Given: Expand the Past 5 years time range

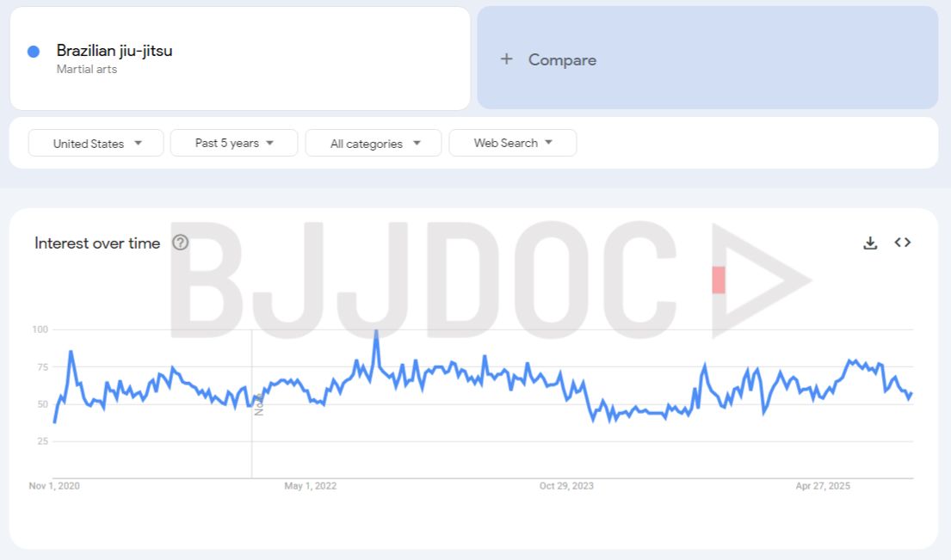Looking at the screenshot, I should (234, 143).
